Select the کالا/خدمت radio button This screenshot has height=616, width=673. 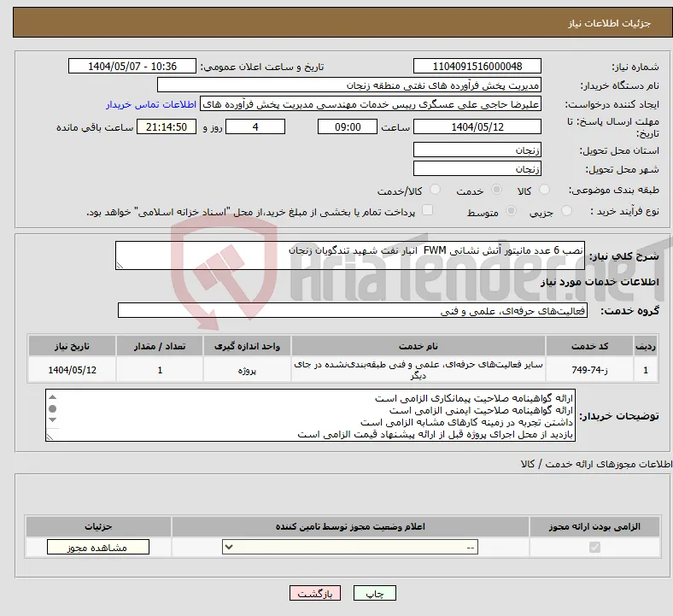click(436, 190)
